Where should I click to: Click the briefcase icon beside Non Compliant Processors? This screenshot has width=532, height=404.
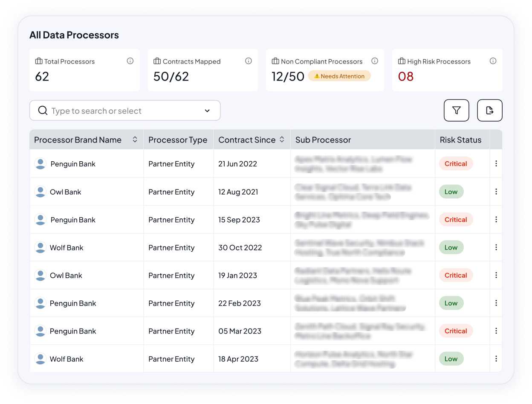coord(275,61)
